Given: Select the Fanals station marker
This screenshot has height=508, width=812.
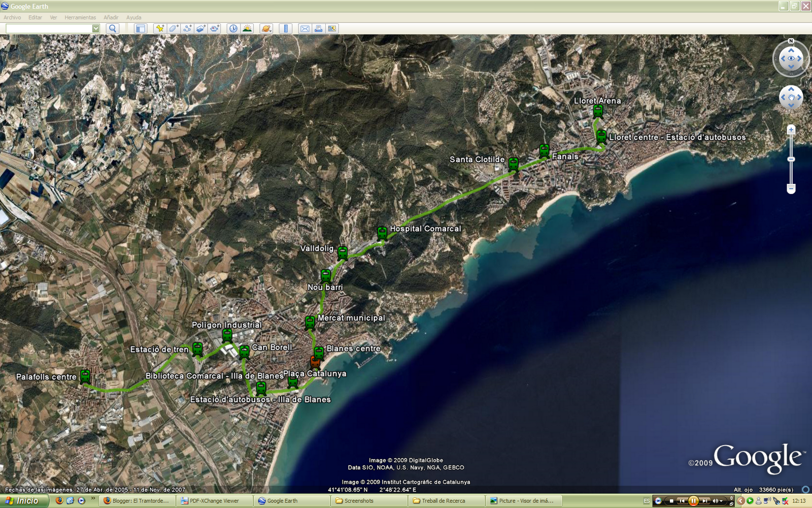Looking at the screenshot, I should 544,150.
